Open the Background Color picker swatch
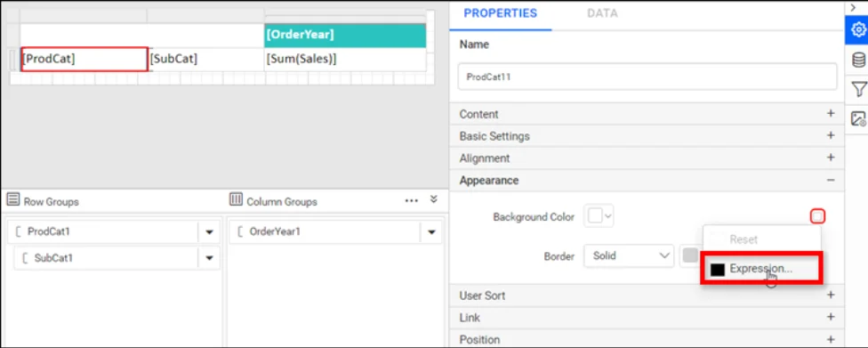Screen dimensions: 868x348 (x=599, y=216)
